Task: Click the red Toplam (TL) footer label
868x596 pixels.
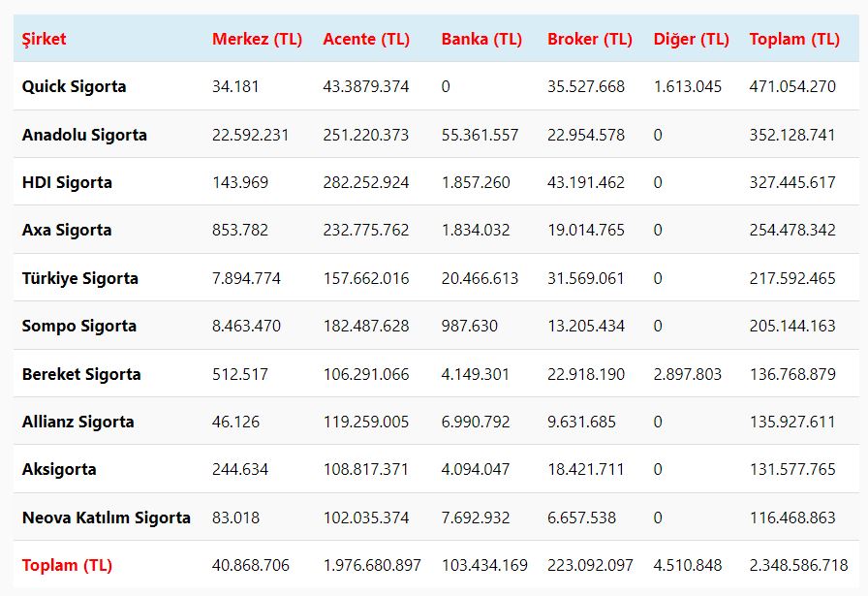Action: (67, 565)
